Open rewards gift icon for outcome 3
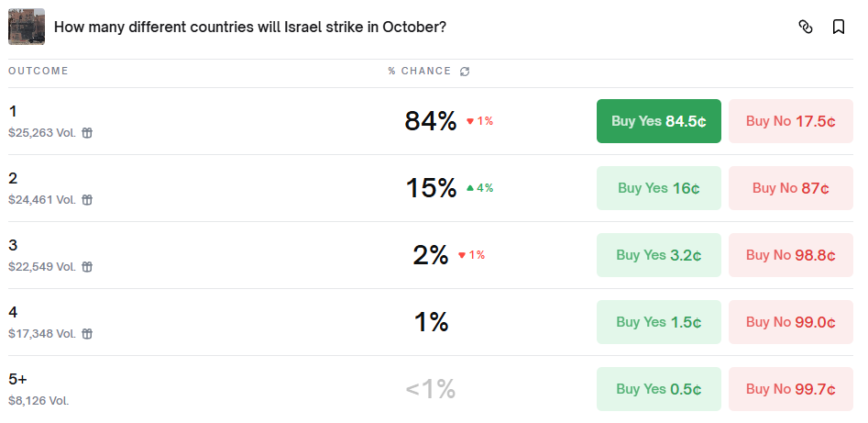Image resolution: width=868 pixels, height=423 pixels. pyautogui.click(x=87, y=267)
